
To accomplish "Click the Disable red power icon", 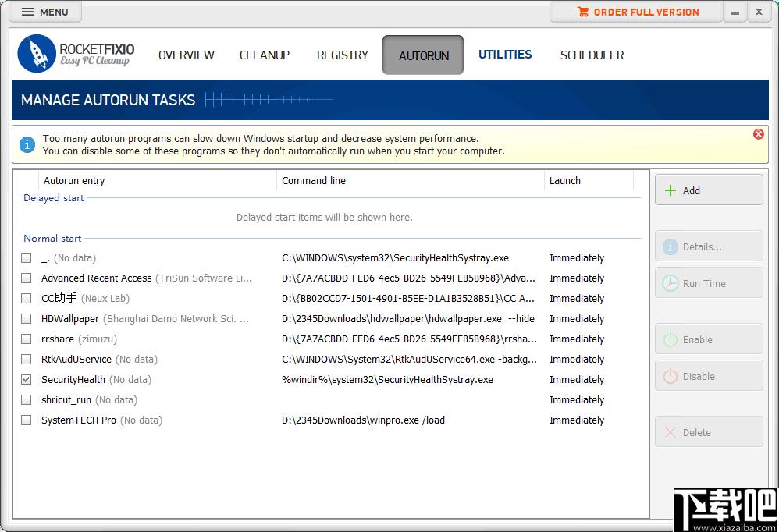I will tap(671, 376).
